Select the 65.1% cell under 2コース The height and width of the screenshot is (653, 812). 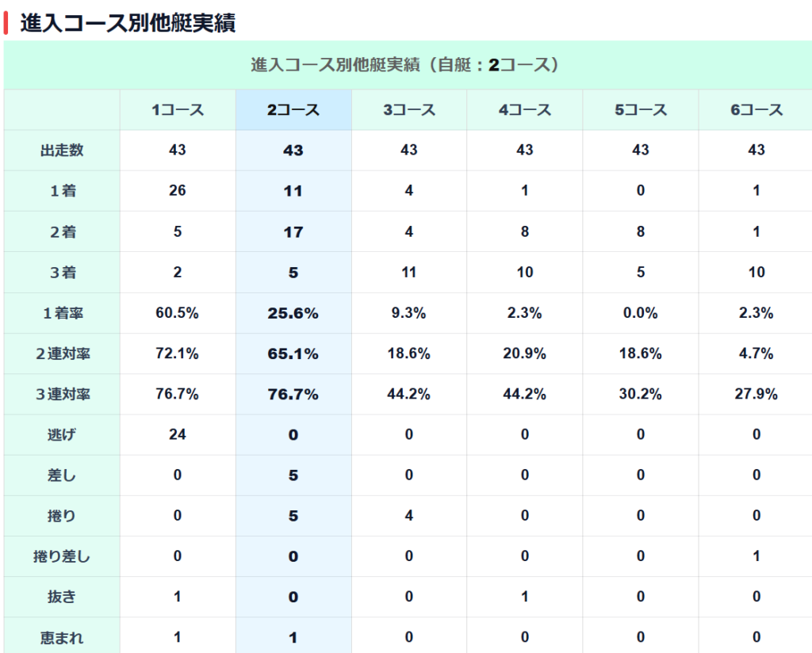pyautogui.click(x=293, y=354)
